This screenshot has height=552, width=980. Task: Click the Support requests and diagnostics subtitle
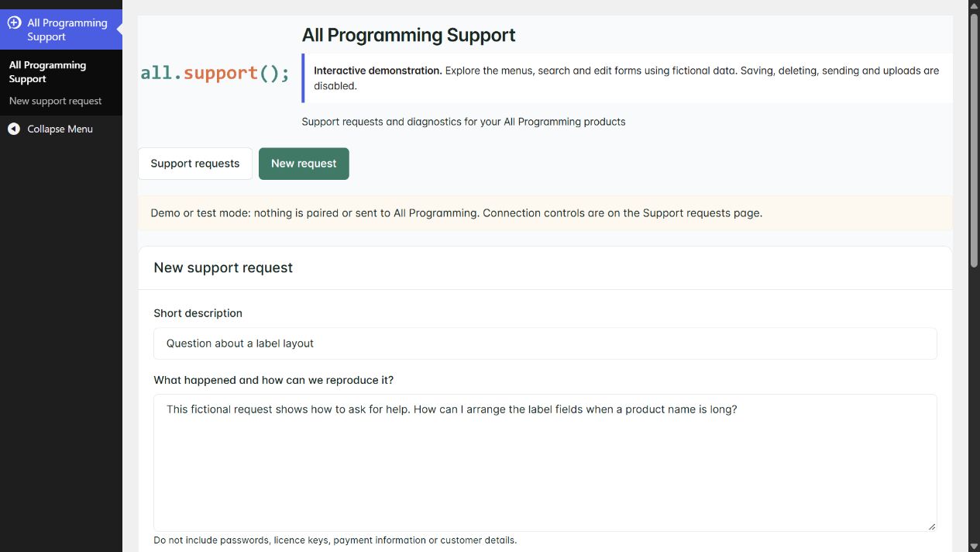click(x=463, y=122)
